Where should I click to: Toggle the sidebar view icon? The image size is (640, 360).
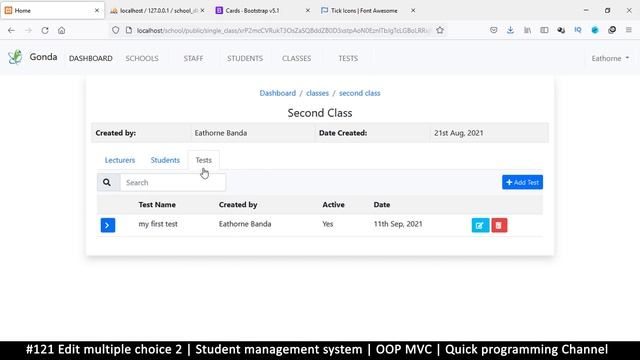(544, 30)
